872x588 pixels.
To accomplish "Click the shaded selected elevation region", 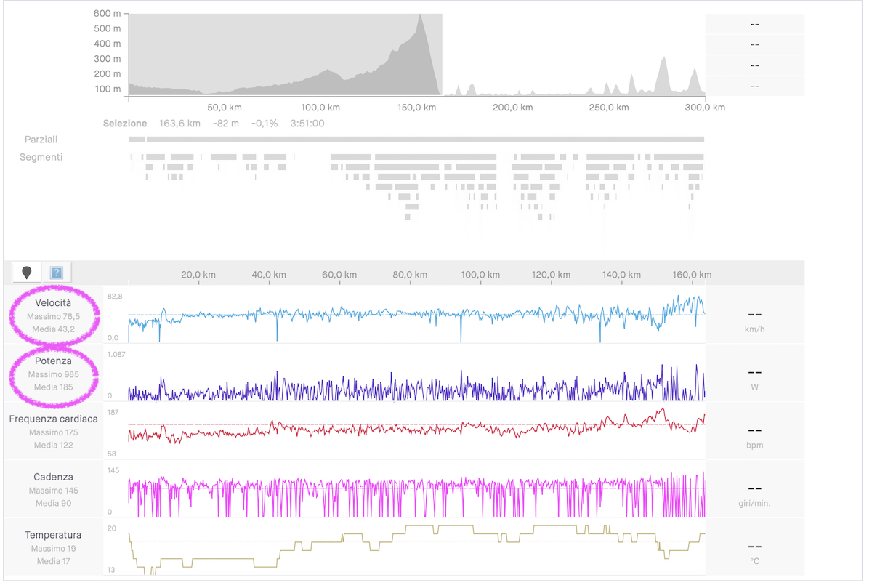I will (x=286, y=55).
